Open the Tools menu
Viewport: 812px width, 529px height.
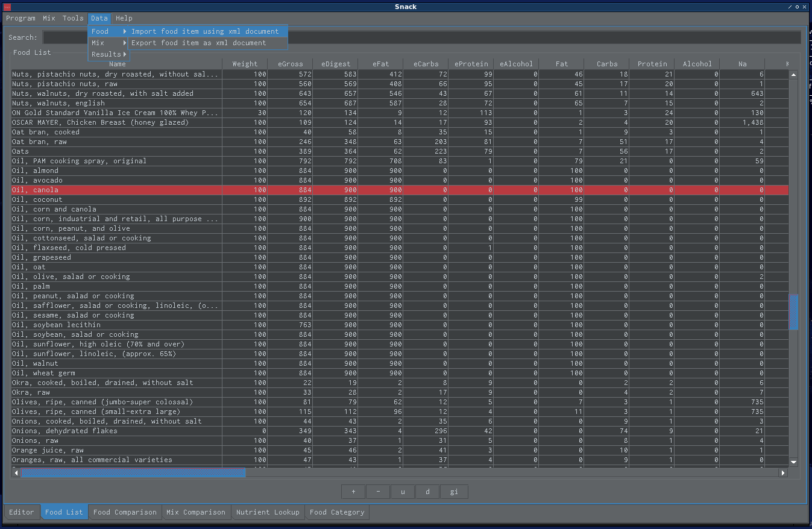(73, 18)
